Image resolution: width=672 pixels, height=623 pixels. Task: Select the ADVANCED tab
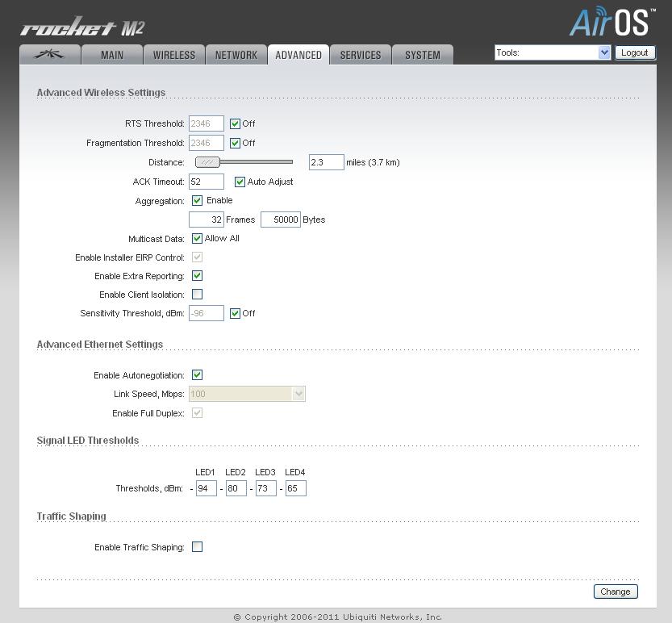(298, 55)
